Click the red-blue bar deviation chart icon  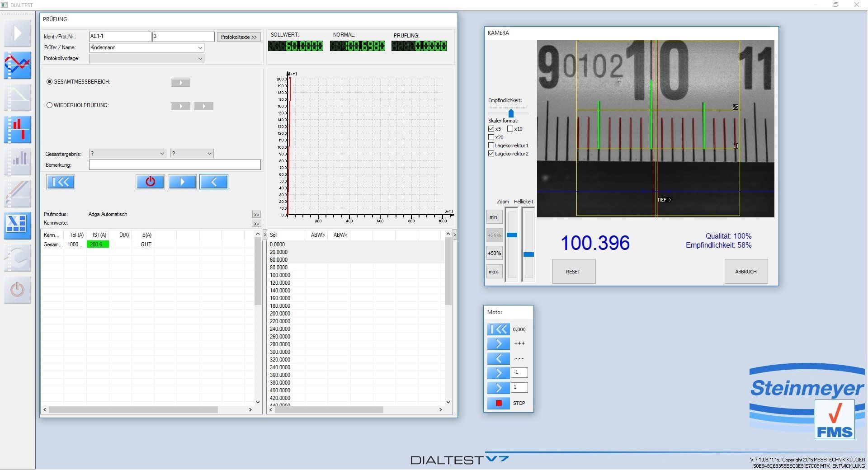pyautogui.click(x=17, y=130)
